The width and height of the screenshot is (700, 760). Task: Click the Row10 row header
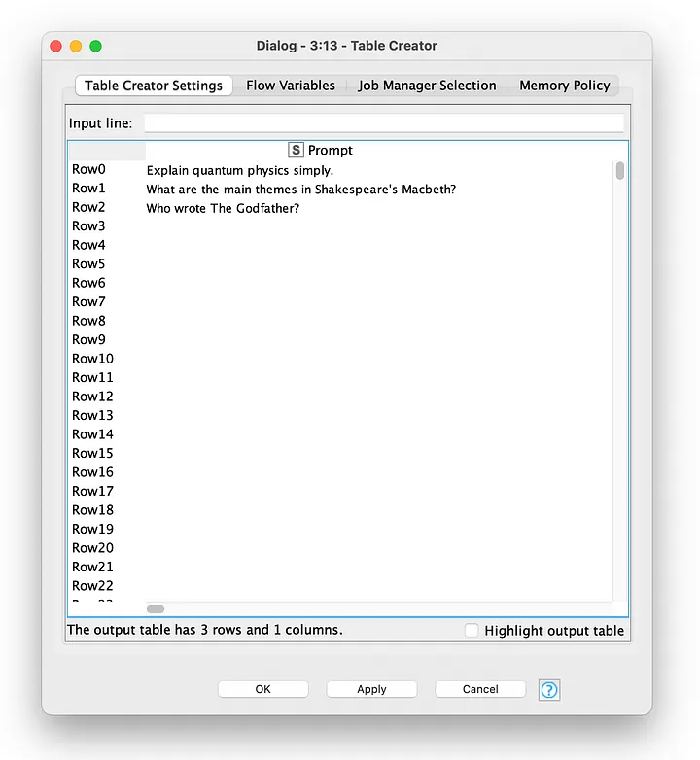(92, 359)
